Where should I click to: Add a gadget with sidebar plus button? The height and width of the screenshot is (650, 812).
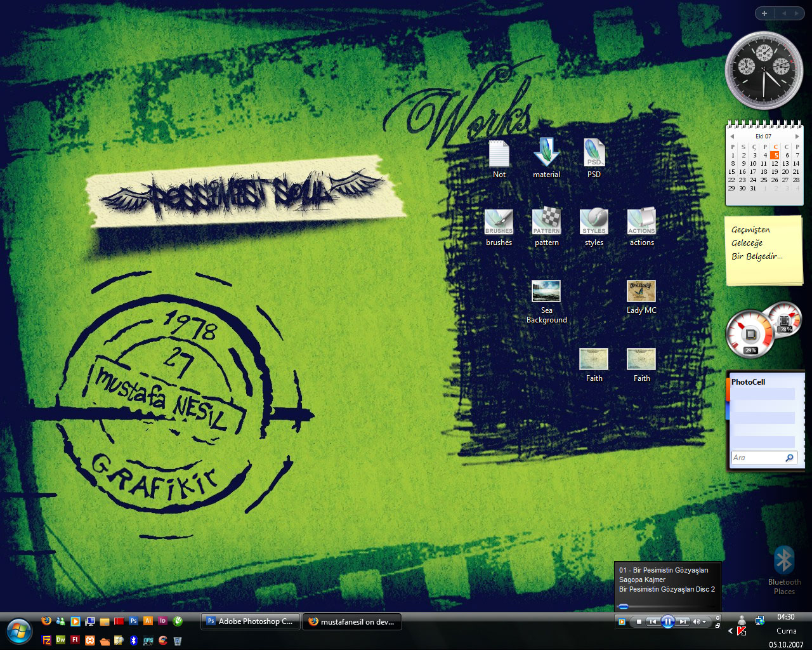764,13
